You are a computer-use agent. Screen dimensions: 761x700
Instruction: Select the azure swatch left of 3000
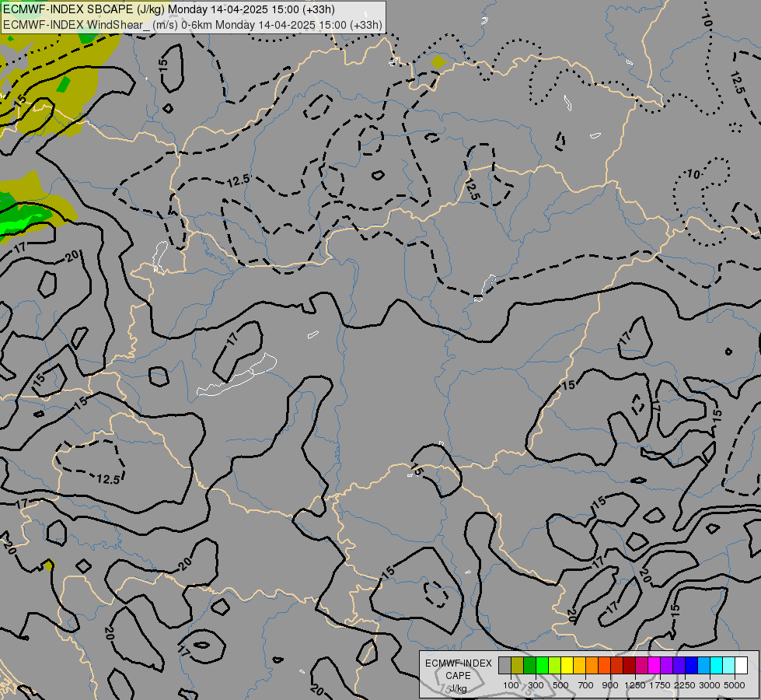(703, 666)
